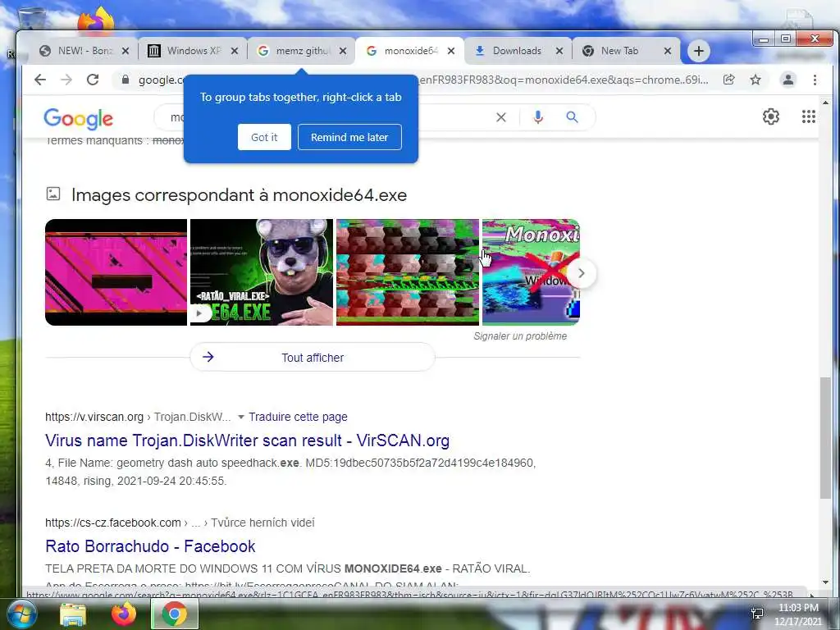
Task: Open the Chrome profile avatar
Action: pyautogui.click(x=788, y=80)
